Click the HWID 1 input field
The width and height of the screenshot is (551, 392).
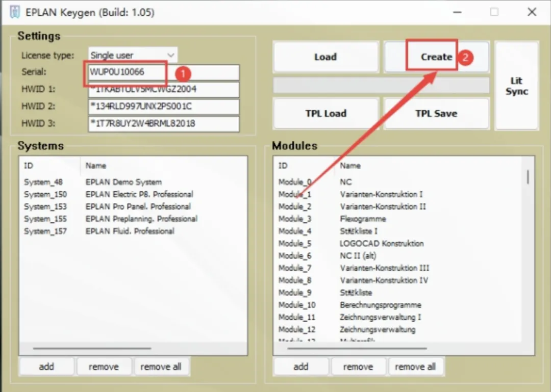click(163, 89)
